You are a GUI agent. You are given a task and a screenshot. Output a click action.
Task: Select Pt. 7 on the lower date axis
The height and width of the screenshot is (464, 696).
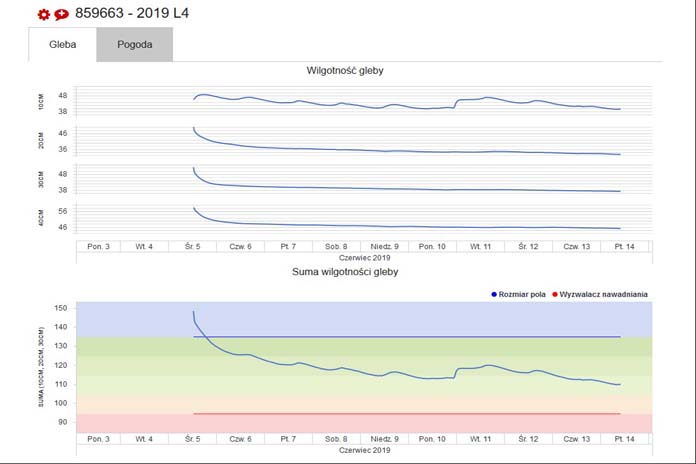pyautogui.click(x=288, y=439)
